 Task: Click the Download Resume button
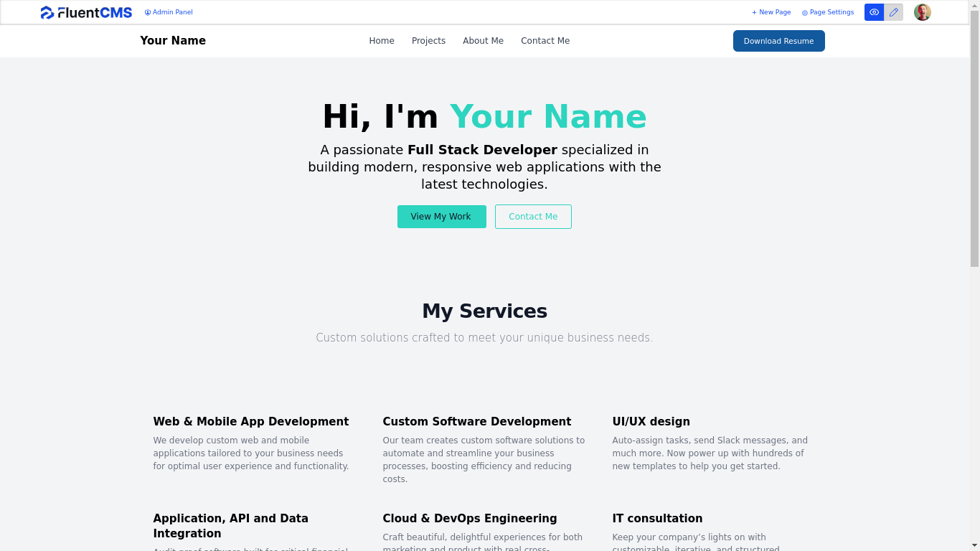pyautogui.click(x=778, y=41)
